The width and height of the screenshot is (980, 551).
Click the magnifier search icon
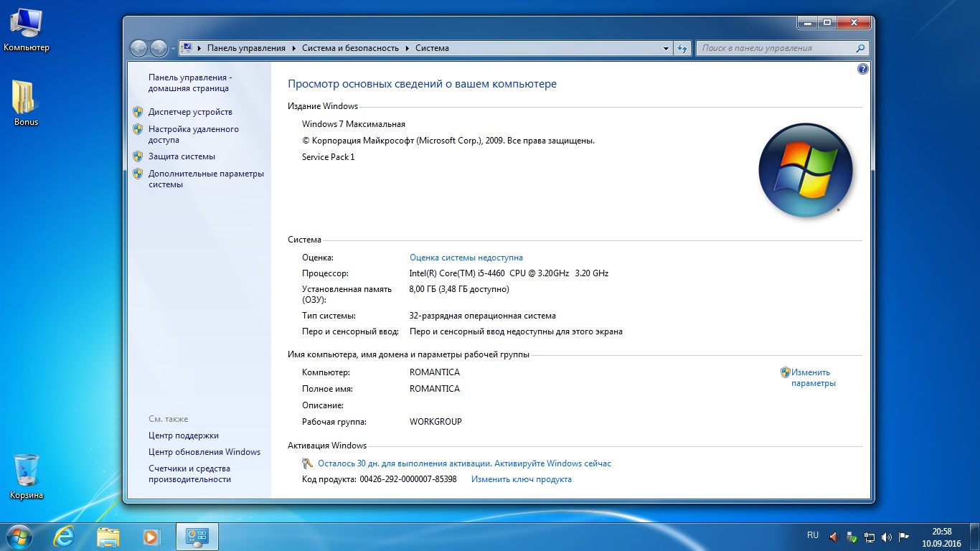pyautogui.click(x=861, y=48)
